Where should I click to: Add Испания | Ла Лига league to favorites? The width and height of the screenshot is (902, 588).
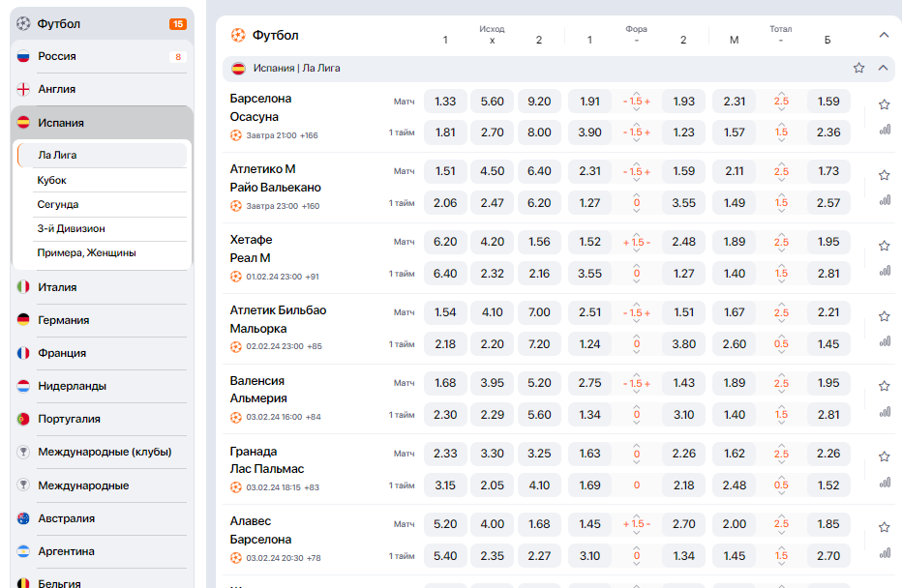pos(858,68)
